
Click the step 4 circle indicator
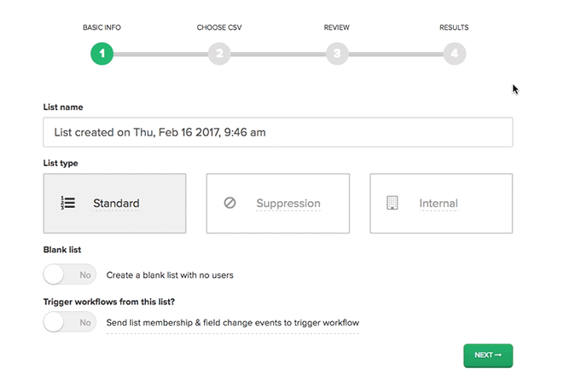pos(455,54)
